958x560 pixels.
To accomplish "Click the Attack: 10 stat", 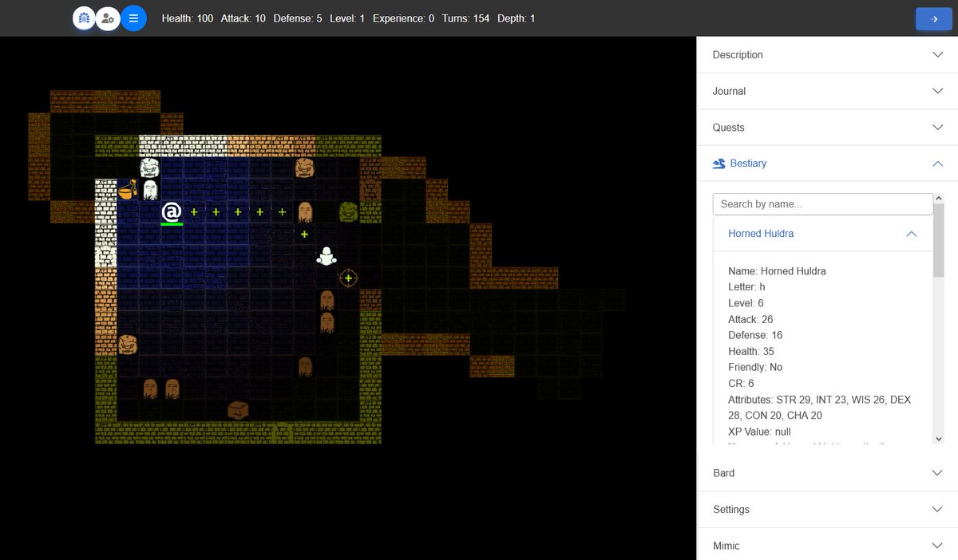I will click(243, 18).
